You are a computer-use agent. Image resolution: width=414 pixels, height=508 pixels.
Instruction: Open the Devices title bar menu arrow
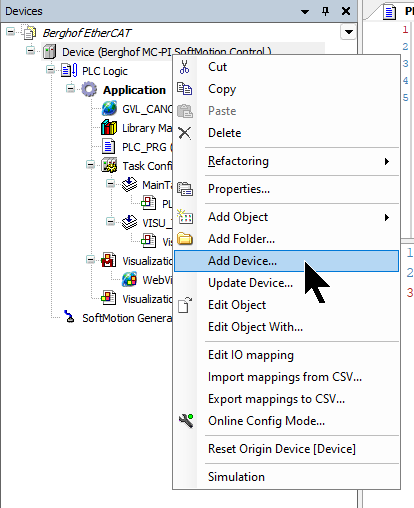click(x=305, y=12)
